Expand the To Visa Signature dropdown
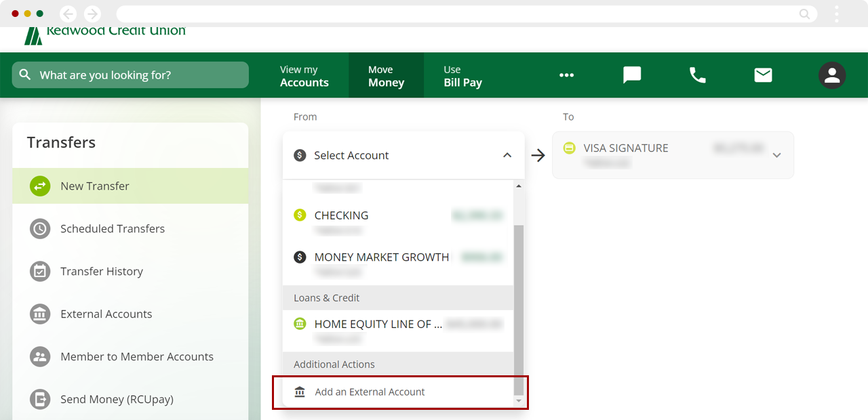This screenshot has height=420, width=868. (777, 155)
